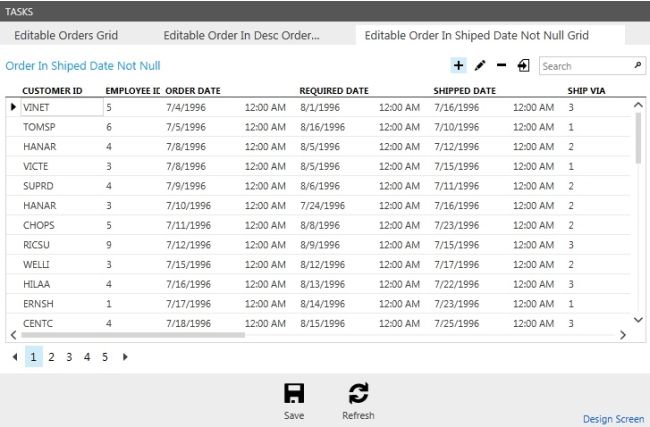Screen dimensions: 650x427
Task: Select the VICTE customer ID cell
Action: (x=36, y=166)
